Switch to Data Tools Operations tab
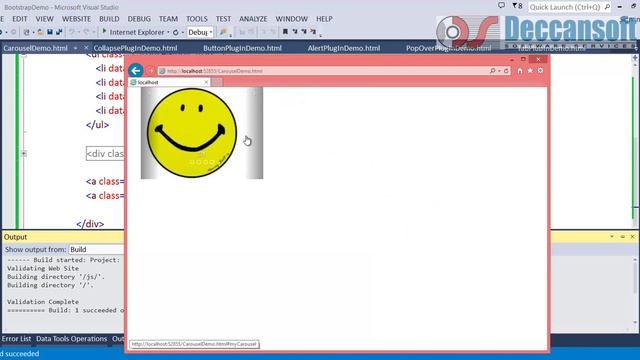Image resolution: width=640 pixels, height=360 pixels. pos(71,339)
